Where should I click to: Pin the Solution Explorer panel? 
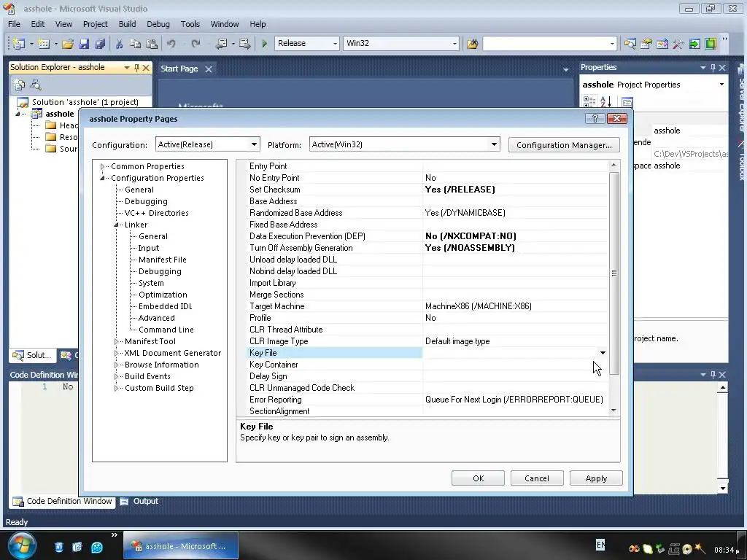point(136,68)
